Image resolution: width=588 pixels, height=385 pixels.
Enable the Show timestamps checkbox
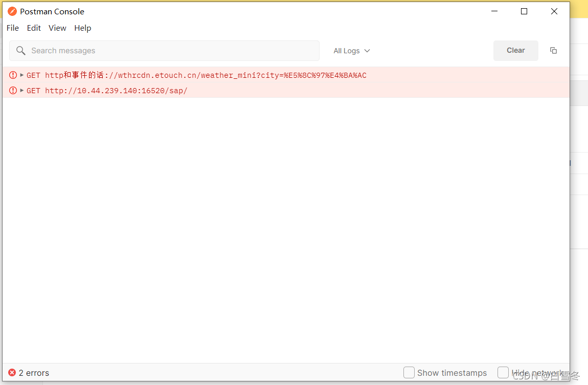(409, 373)
